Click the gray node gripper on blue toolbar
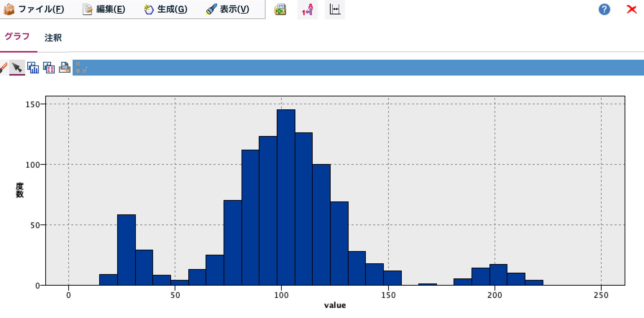This screenshot has width=644, height=318. (81, 67)
